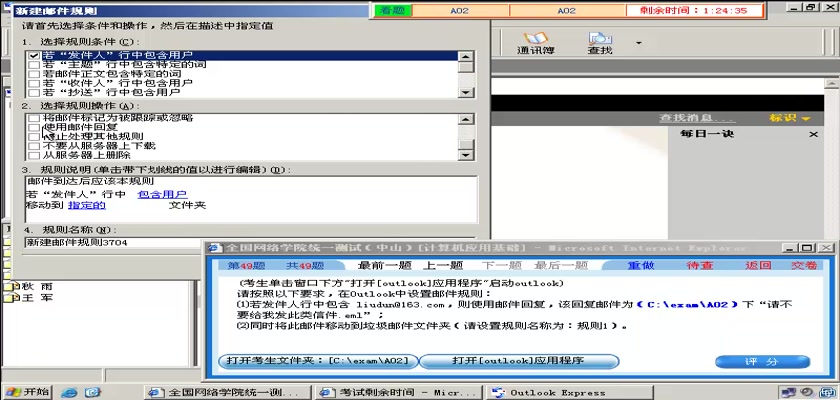
Task: Check 若"收件人"行中包含用户 condition
Action: coord(34,83)
